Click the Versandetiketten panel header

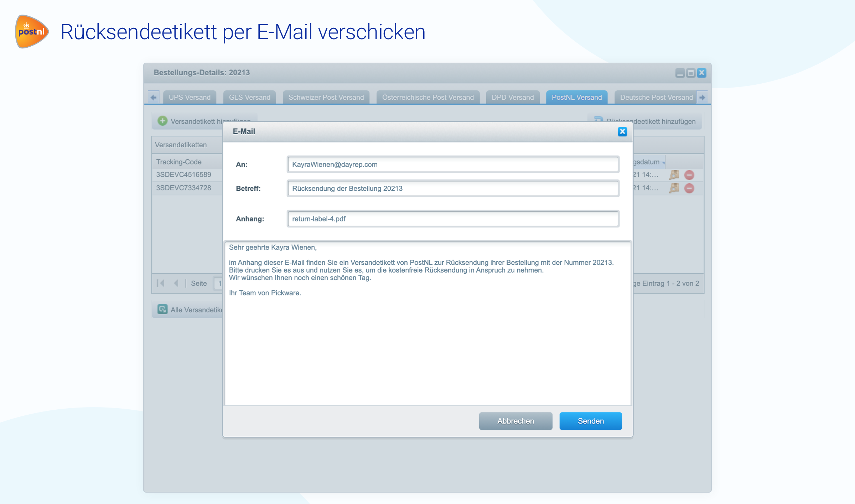[187, 145]
